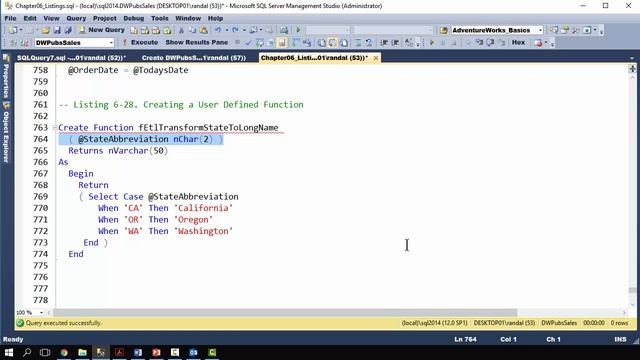Open the Debug menu

tap(133, 18)
